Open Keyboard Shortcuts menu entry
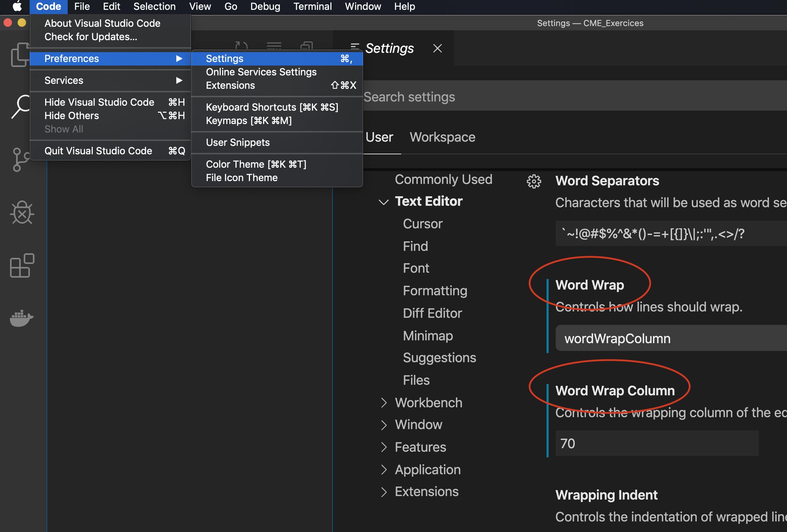This screenshot has height=532, width=787. 277,107
